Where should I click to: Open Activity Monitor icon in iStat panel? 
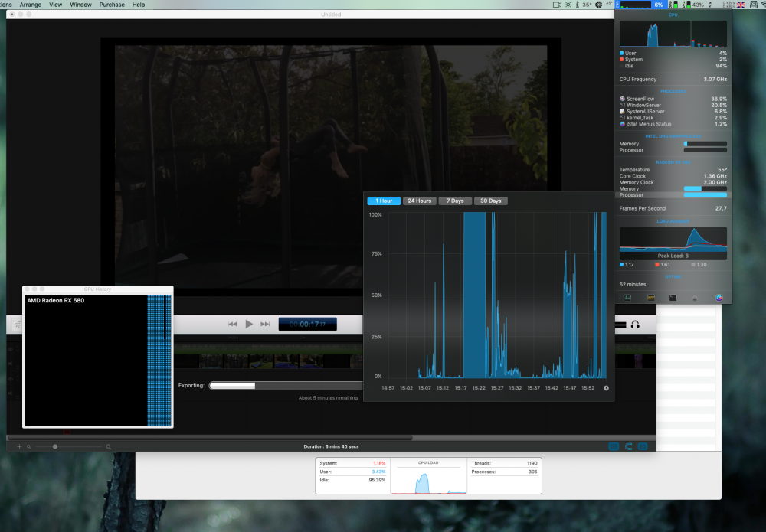(x=627, y=298)
